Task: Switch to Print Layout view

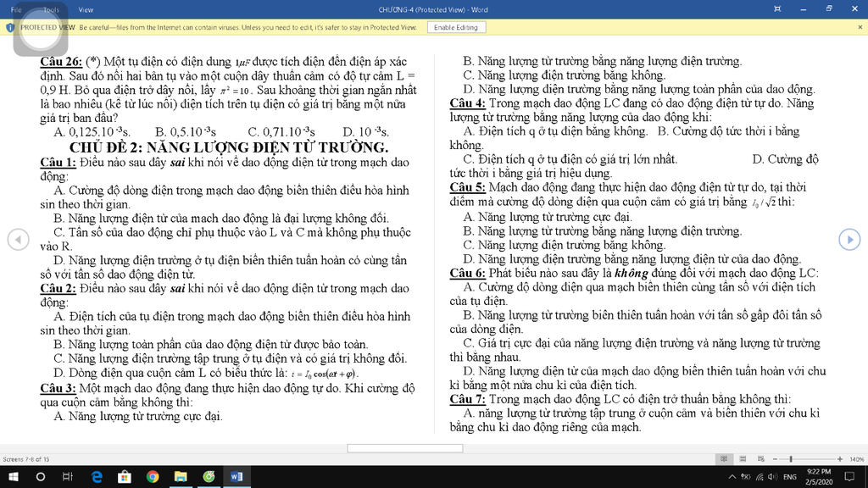Action: [743, 458]
